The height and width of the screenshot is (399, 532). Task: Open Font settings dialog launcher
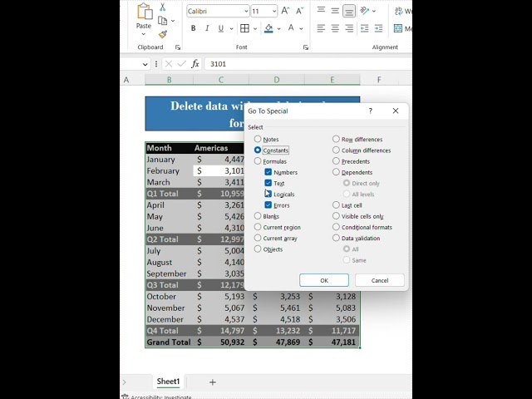[x=306, y=47]
